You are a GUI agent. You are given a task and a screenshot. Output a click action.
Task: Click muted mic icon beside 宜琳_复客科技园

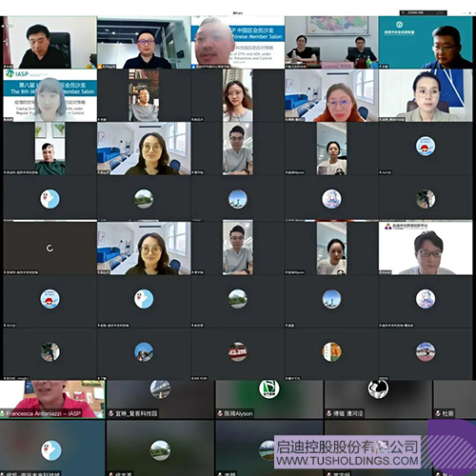click(111, 413)
